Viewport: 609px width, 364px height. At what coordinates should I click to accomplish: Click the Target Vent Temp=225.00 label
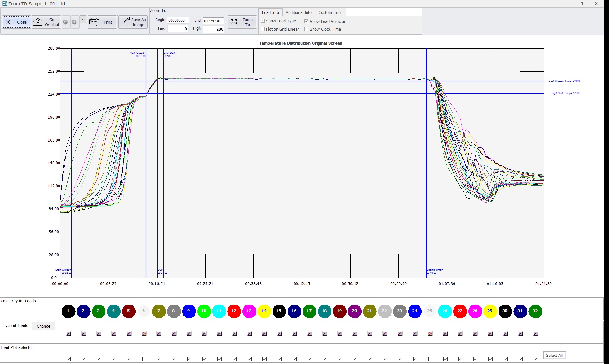565,93
